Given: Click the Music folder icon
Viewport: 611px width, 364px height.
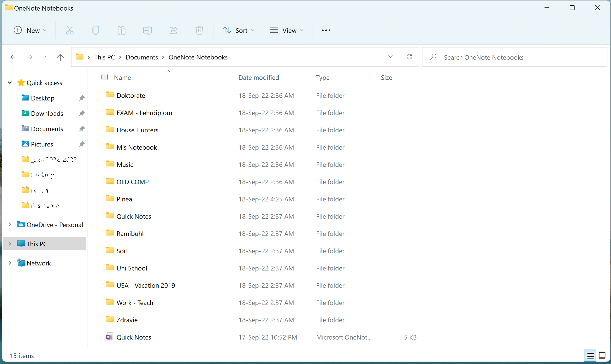Looking at the screenshot, I should point(110,164).
